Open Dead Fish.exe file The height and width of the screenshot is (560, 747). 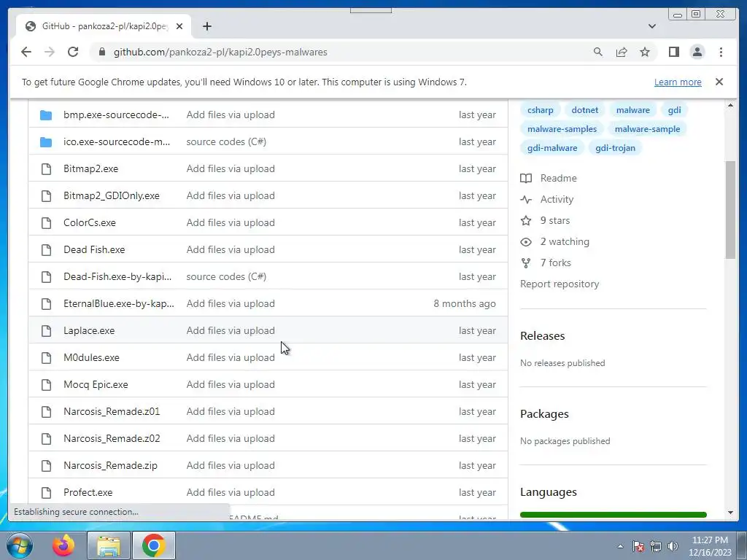94,249
